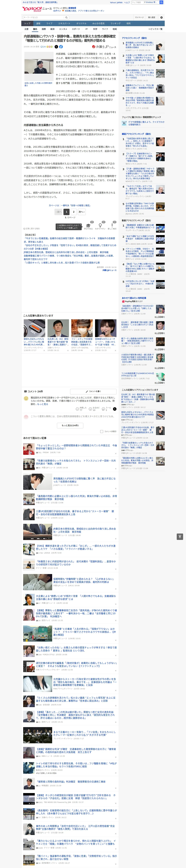Open the ライブ navigation tab
186x868 pixels.
[x=49, y=24]
